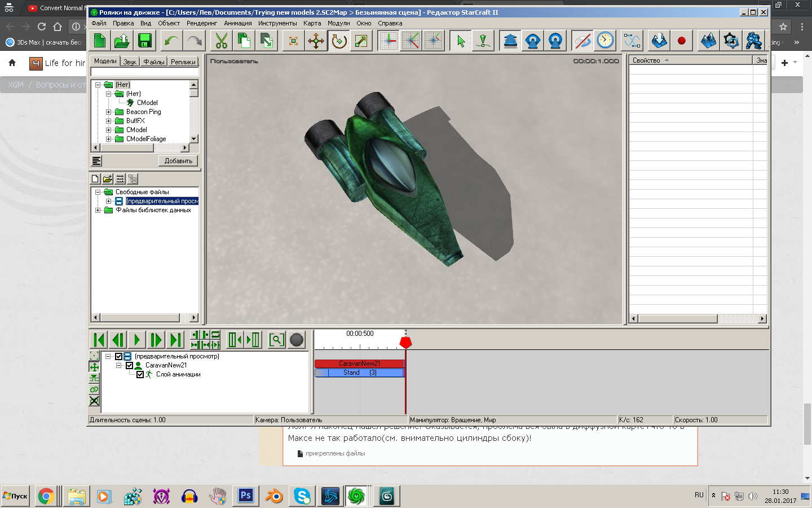Viewport: 812px width, 508px height.
Task: Click the Undo arrow icon
Action: point(171,41)
